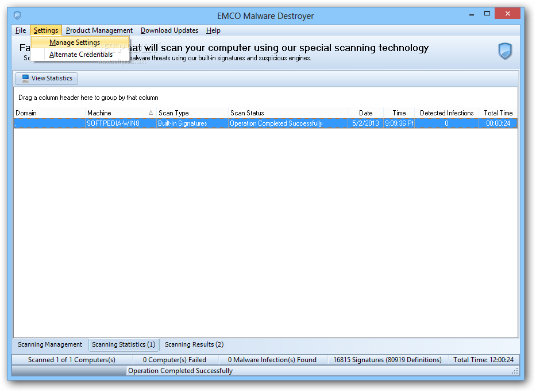536x392 pixels.
Task: Click the Detected Infections value 0 cell
Action: click(x=446, y=123)
